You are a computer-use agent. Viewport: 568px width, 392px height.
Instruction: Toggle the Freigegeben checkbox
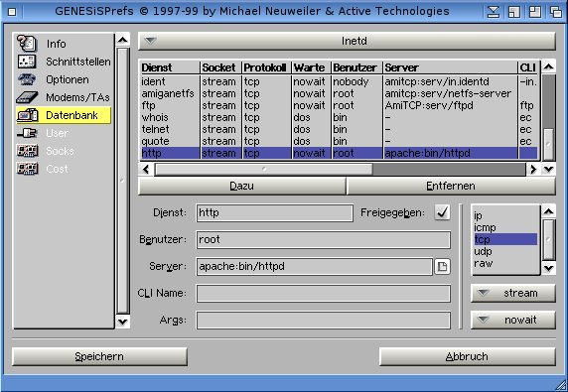tap(442, 212)
